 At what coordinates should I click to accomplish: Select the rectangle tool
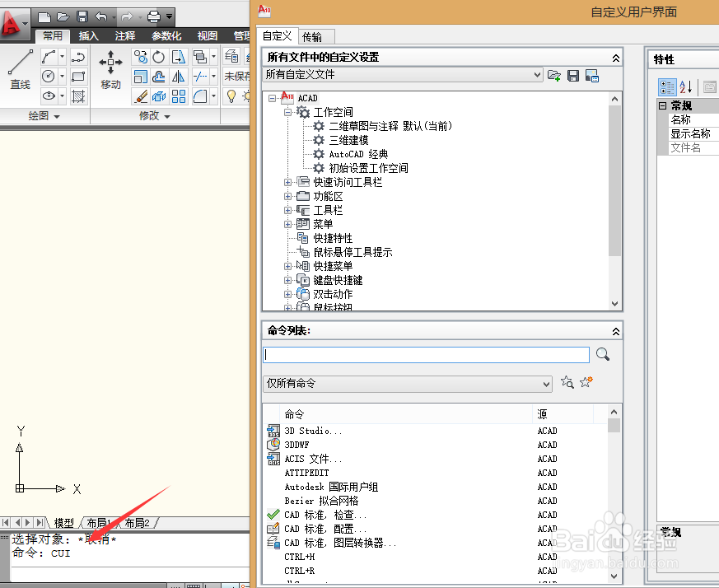78,76
